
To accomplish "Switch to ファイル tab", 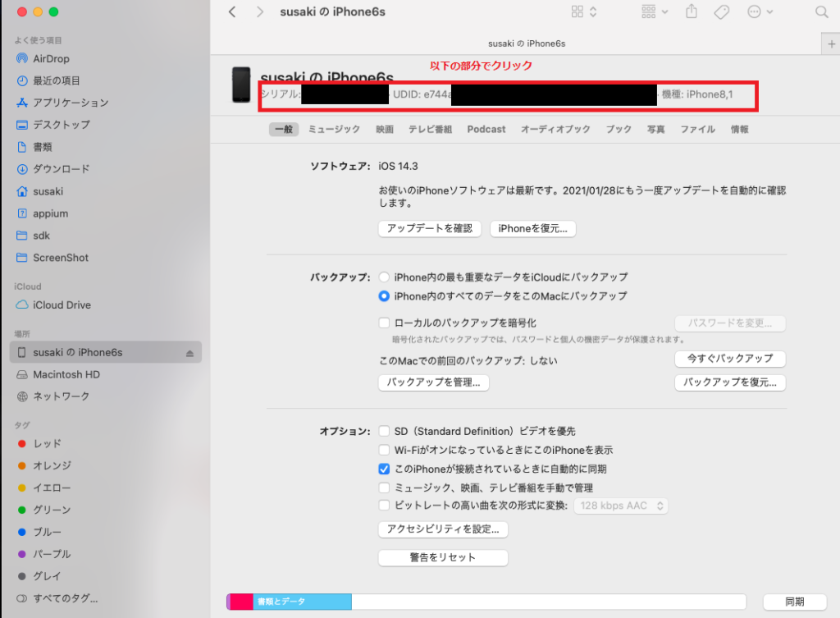I will 697,129.
